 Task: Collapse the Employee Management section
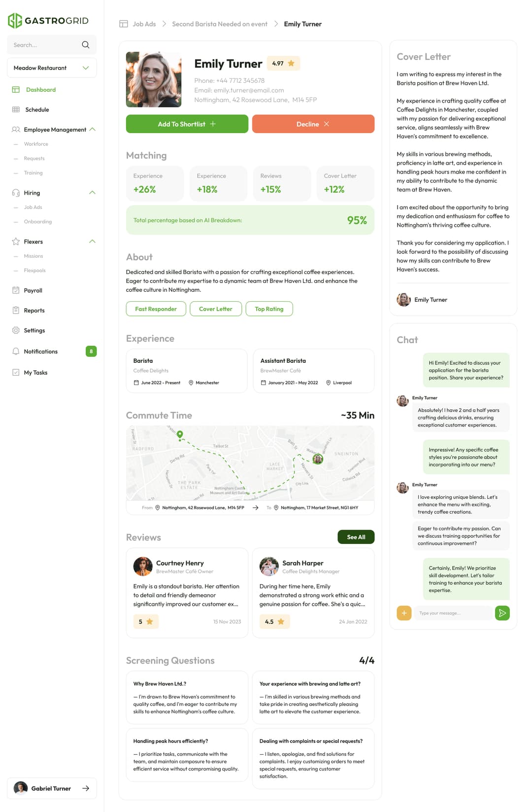click(x=92, y=130)
